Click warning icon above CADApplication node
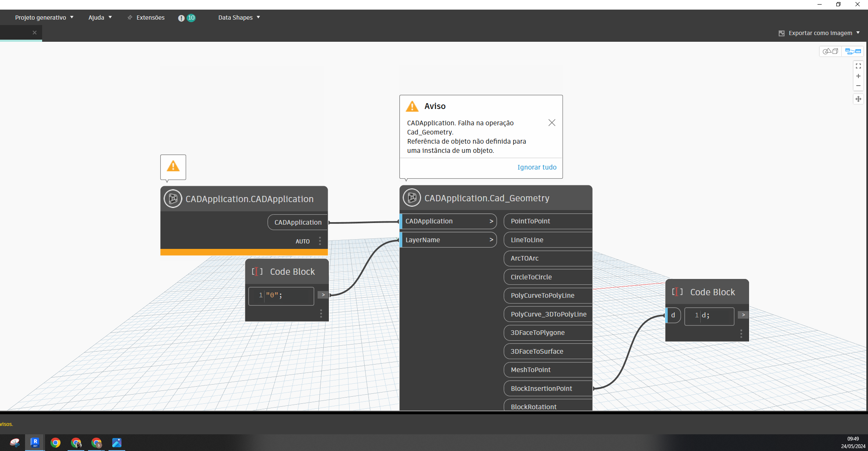This screenshot has width=868, height=451. (173, 167)
